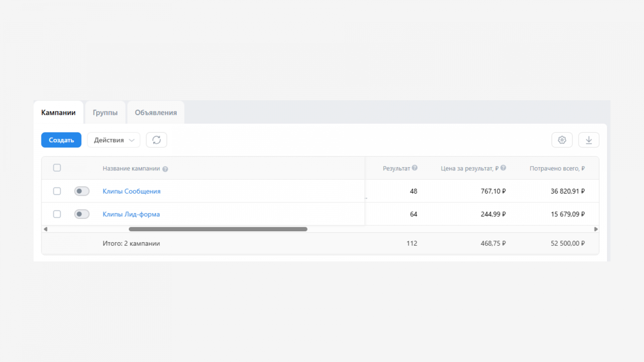Viewport: 644px width, 362px height.
Task: Click right arrow of horizontal scrollbar
Action: point(596,229)
